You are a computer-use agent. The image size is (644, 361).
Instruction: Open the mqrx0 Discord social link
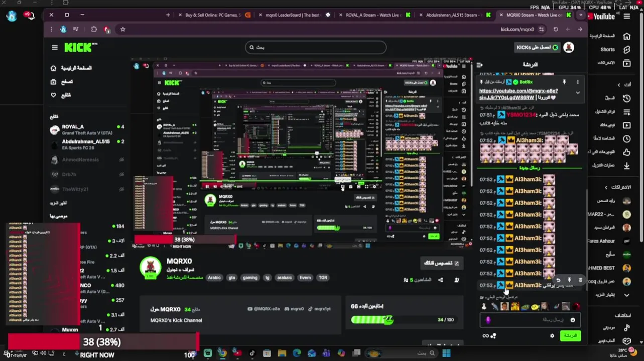click(x=294, y=309)
